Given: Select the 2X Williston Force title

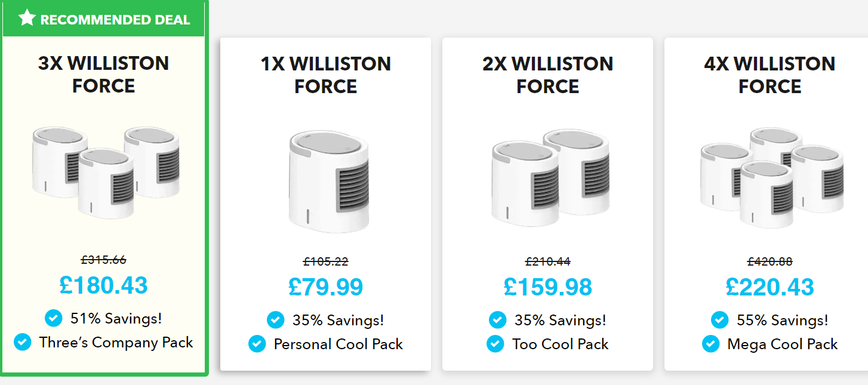Looking at the screenshot, I should coord(548,75).
